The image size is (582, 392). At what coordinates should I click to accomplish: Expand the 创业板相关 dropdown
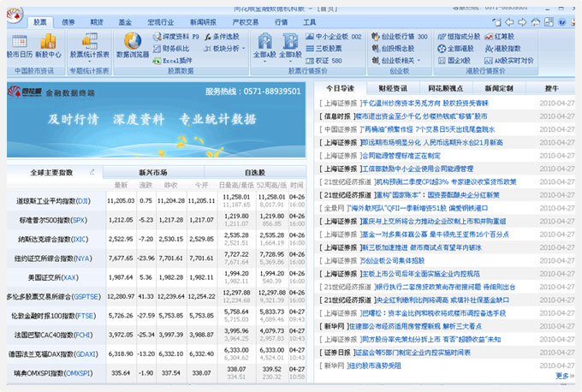[419, 60]
